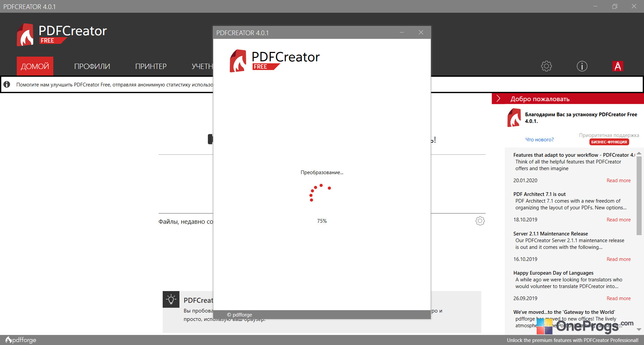This screenshot has width=644, height=345.
Task: Click the news scrollbar up arrow
Action: tap(639, 153)
